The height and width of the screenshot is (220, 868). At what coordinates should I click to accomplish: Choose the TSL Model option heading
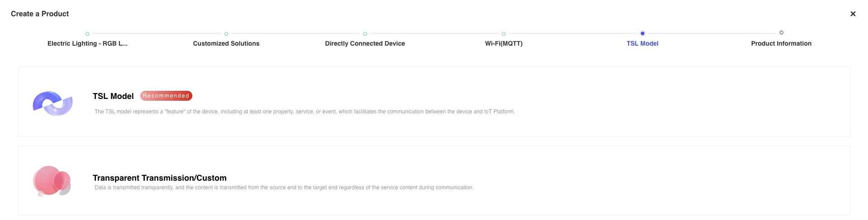click(x=113, y=96)
